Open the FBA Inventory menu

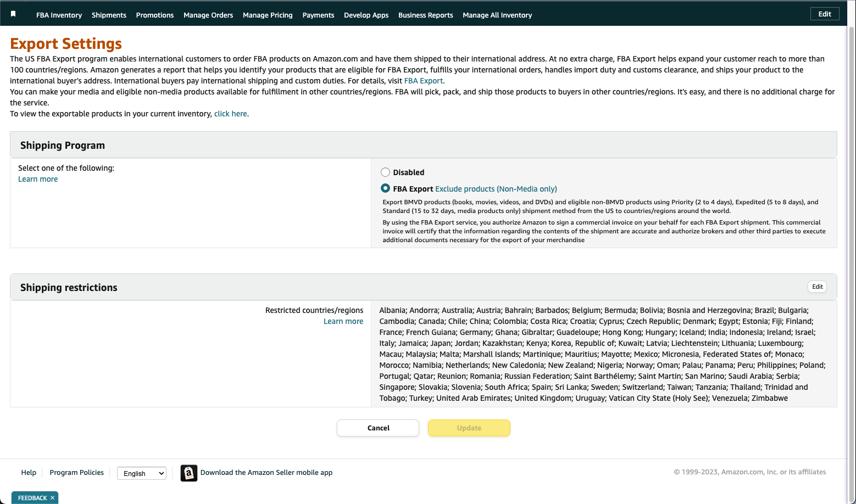click(x=59, y=15)
